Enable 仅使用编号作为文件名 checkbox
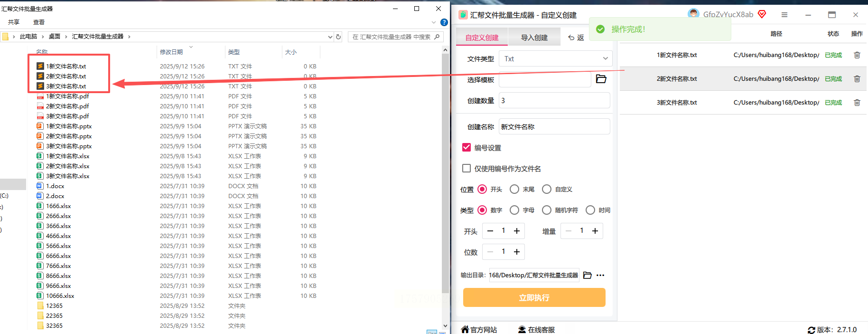 pos(467,168)
